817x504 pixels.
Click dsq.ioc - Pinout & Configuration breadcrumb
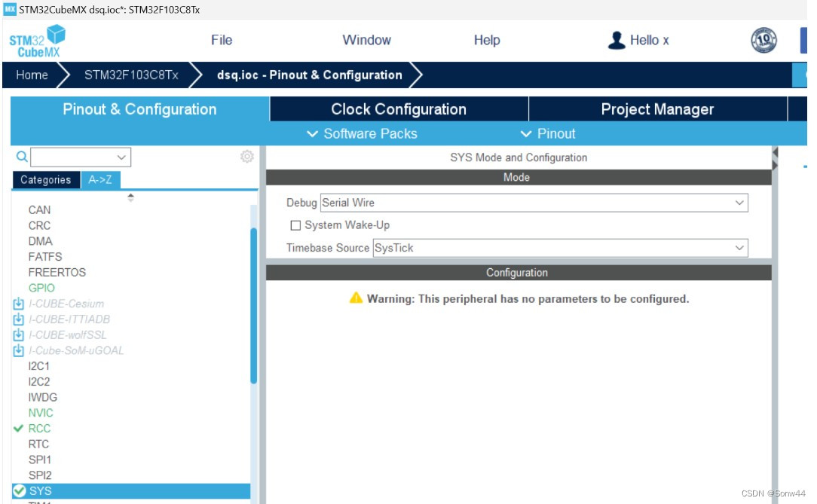(x=310, y=75)
